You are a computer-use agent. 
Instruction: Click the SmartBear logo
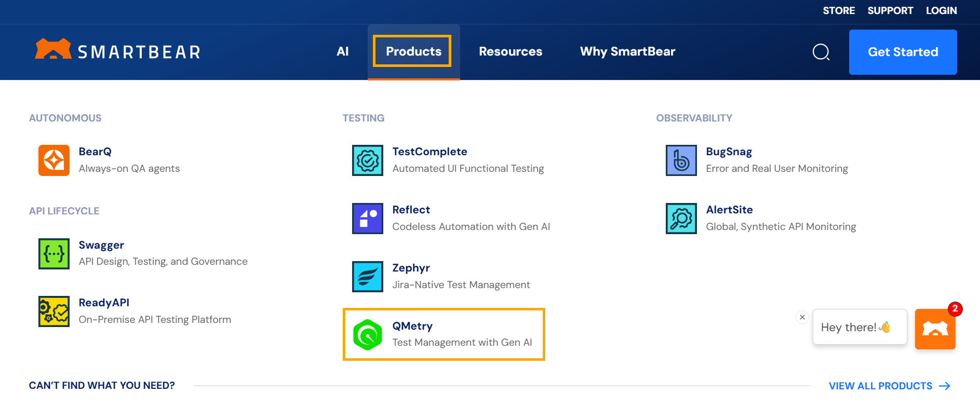tap(117, 50)
